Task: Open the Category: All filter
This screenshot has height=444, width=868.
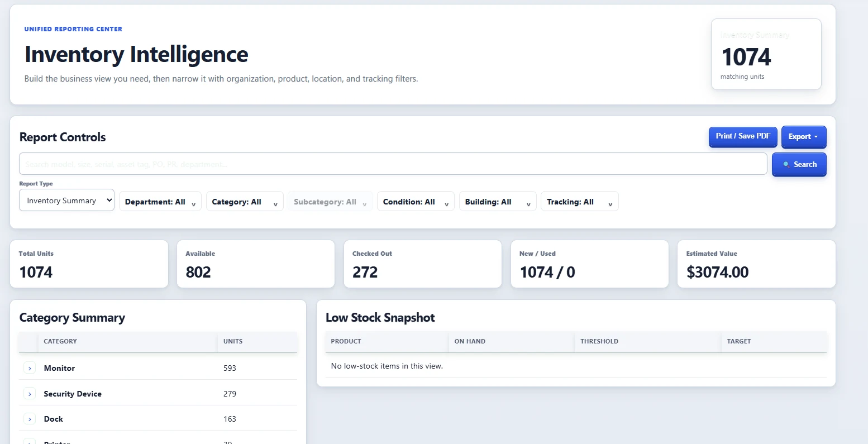Action: point(245,202)
